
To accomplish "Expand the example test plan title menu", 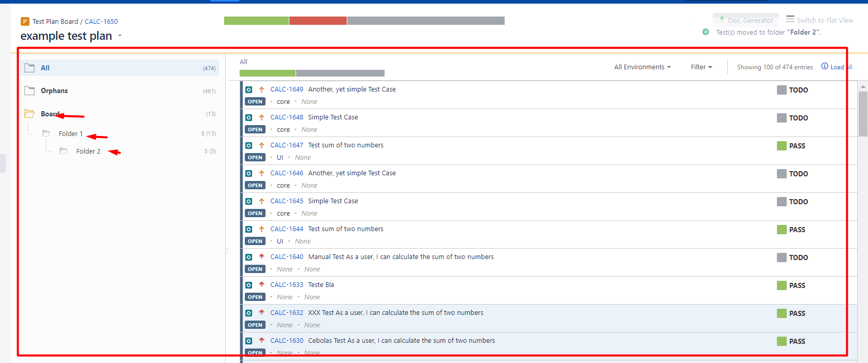I will (120, 36).
